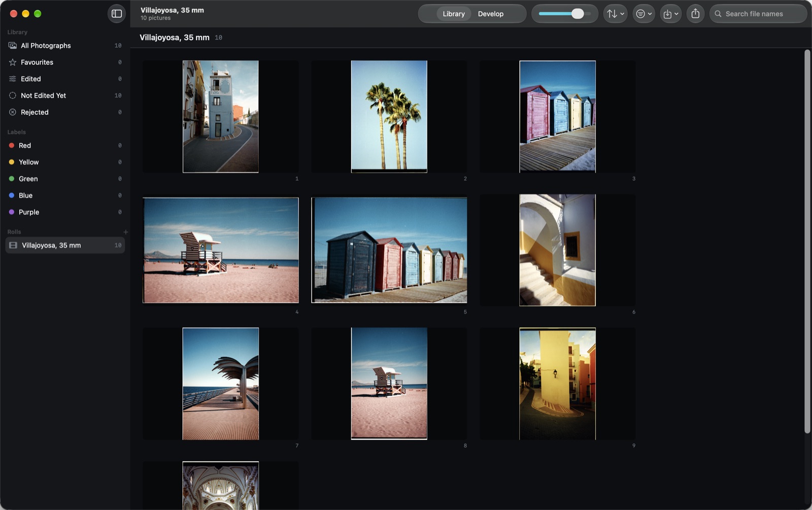This screenshot has width=812, height=510.
Task: Select photo 6 of archway and stairs
Action: pos(558,250)
